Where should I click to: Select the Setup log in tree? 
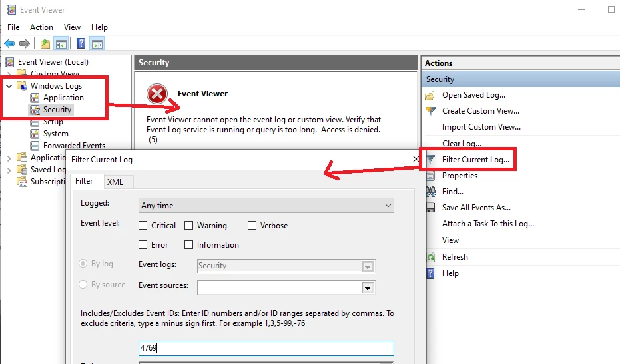[53, 122]
